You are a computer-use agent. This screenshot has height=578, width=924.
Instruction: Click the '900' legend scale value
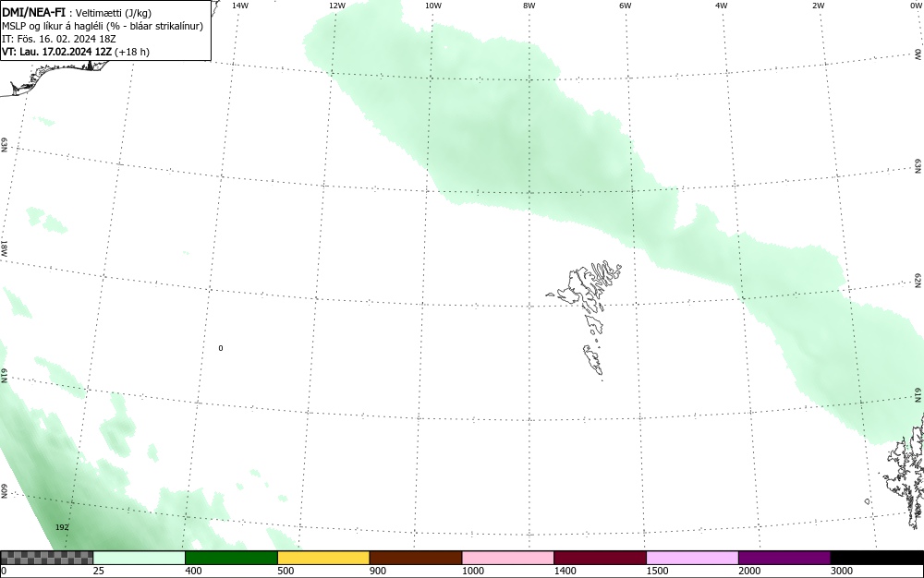point(378,571)
